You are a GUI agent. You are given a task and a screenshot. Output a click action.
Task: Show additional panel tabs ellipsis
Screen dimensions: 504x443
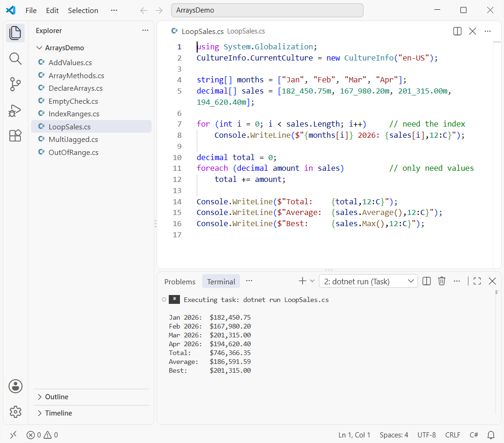(x=249, y=281)
